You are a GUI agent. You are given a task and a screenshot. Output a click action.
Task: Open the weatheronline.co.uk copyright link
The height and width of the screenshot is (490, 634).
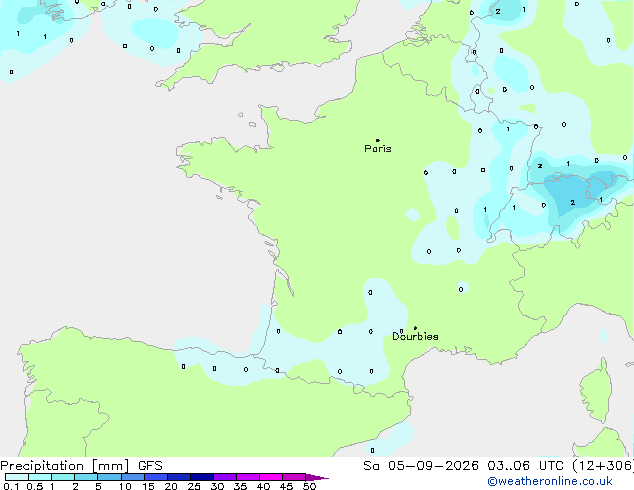tap(549, 481)
